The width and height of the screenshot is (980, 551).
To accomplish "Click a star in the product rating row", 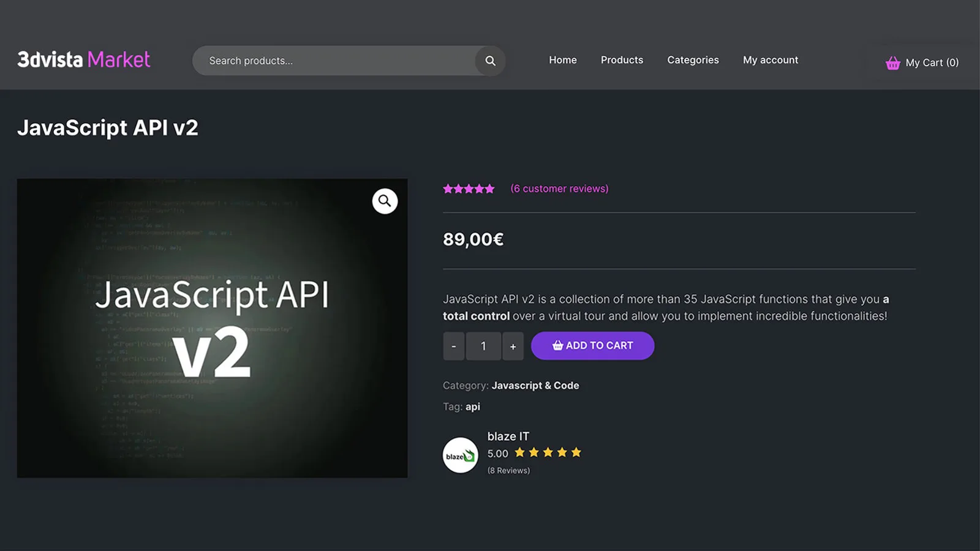I will (469, 189).
